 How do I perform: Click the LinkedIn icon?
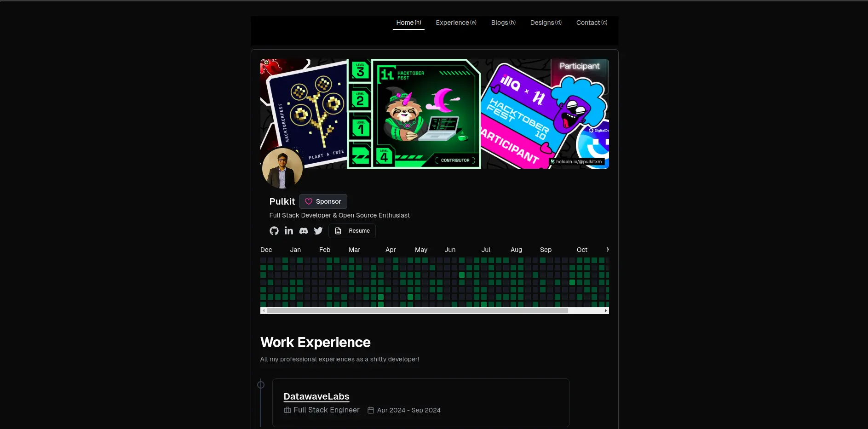pos(289,231)
